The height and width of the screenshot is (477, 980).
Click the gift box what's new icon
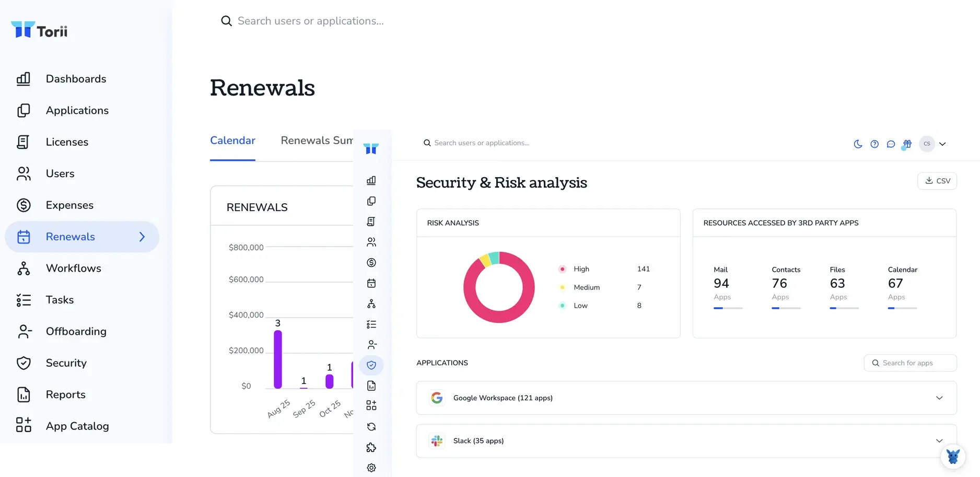point(907,144)
